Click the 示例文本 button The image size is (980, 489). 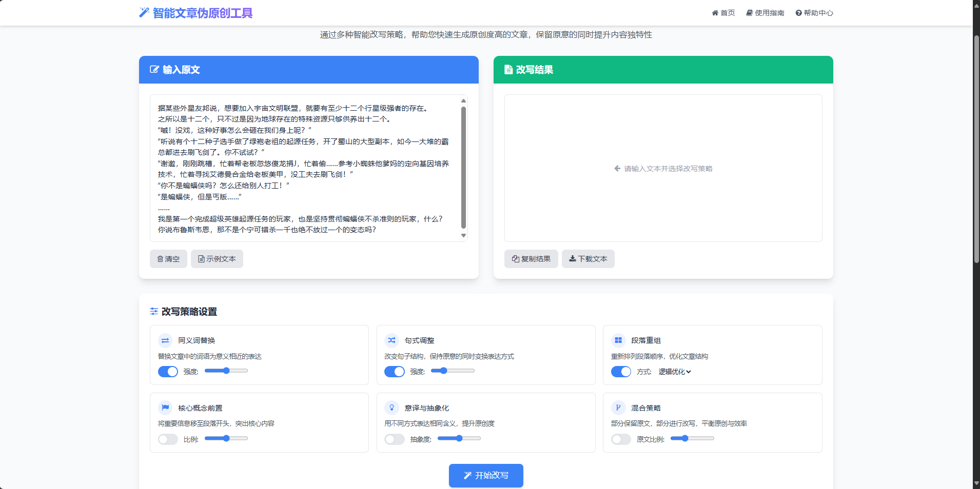click(217, 259)
